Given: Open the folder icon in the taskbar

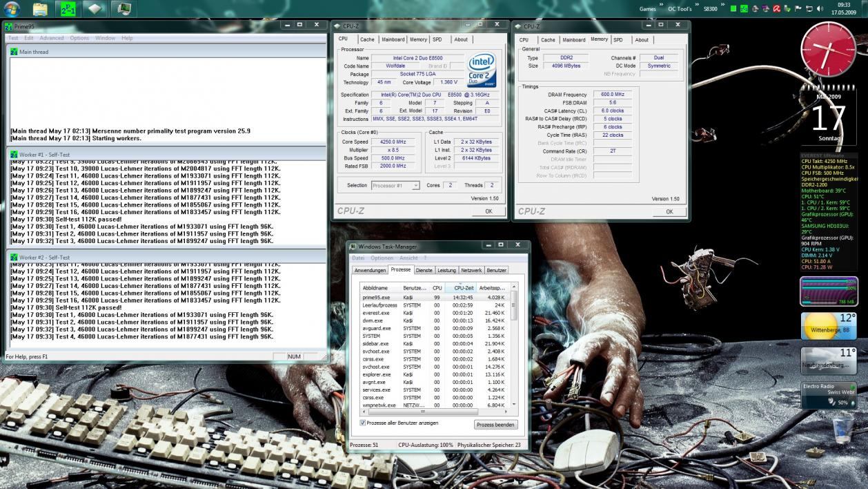Looking at the screenshot, I should coord(41,9).
